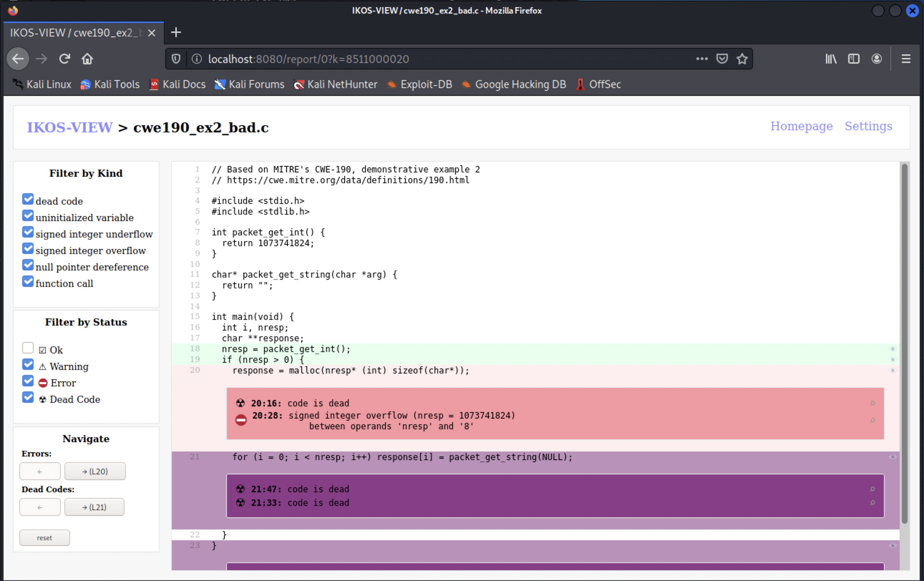The width and height of the screenshot is (924, 581).
Task: Click the reset button
Action: point(44,538)
